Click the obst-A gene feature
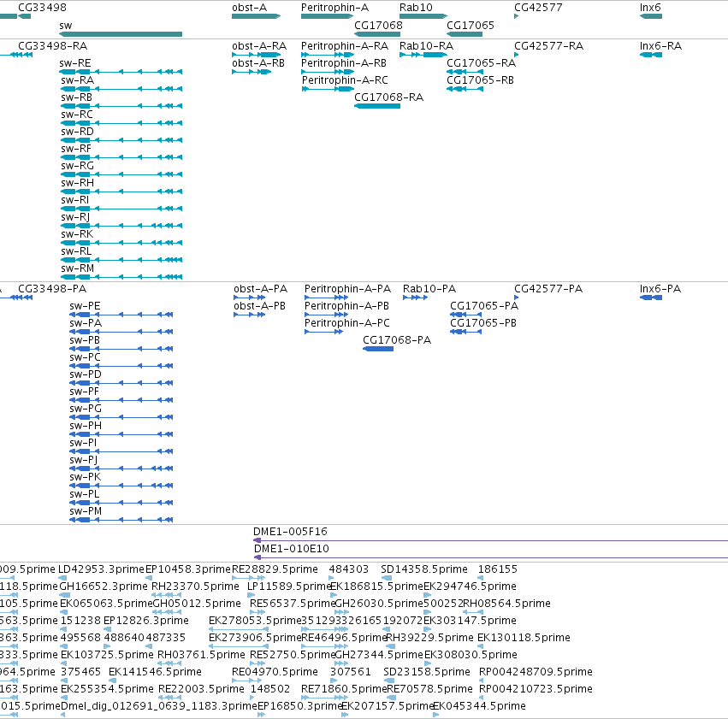 257,16
